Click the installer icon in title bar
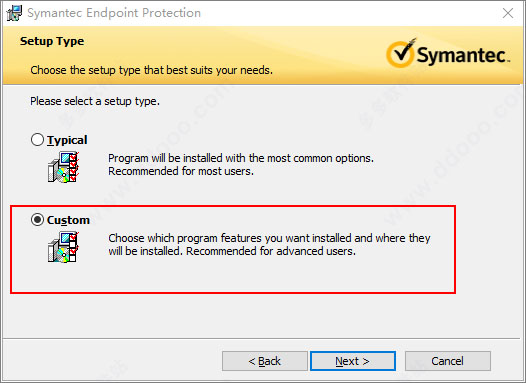 click(x=14, y=13)
